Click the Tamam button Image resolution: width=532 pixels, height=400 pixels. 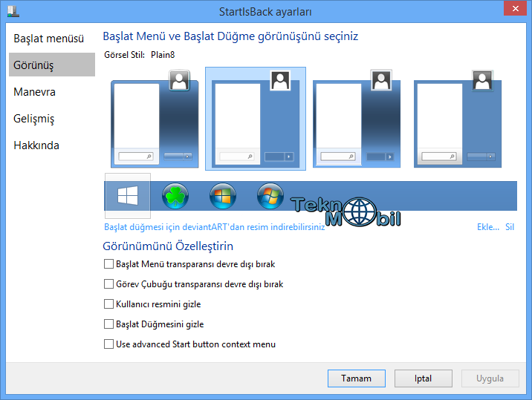[356, 378]
